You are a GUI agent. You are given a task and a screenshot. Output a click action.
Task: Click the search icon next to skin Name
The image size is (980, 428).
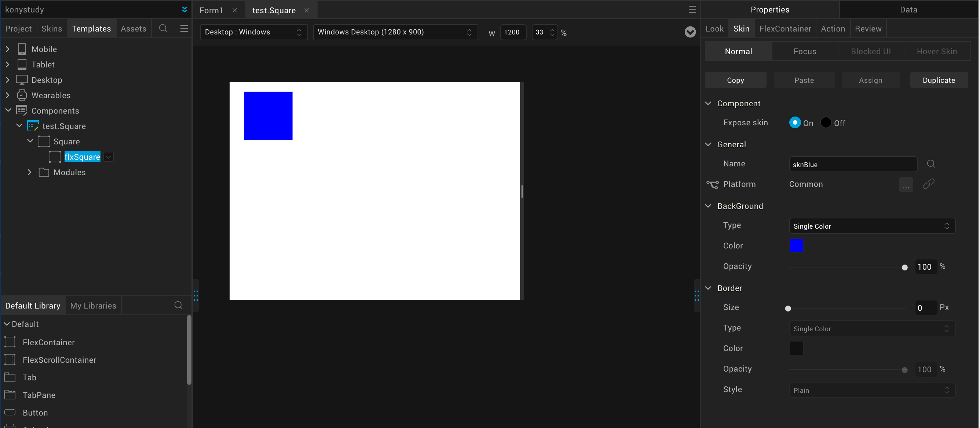click(930, 164)
